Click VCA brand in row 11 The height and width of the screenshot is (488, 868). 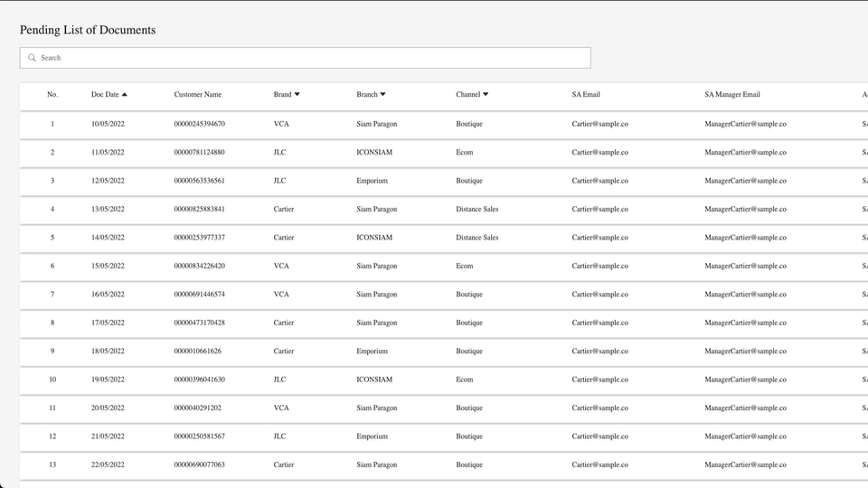(281, 408)
